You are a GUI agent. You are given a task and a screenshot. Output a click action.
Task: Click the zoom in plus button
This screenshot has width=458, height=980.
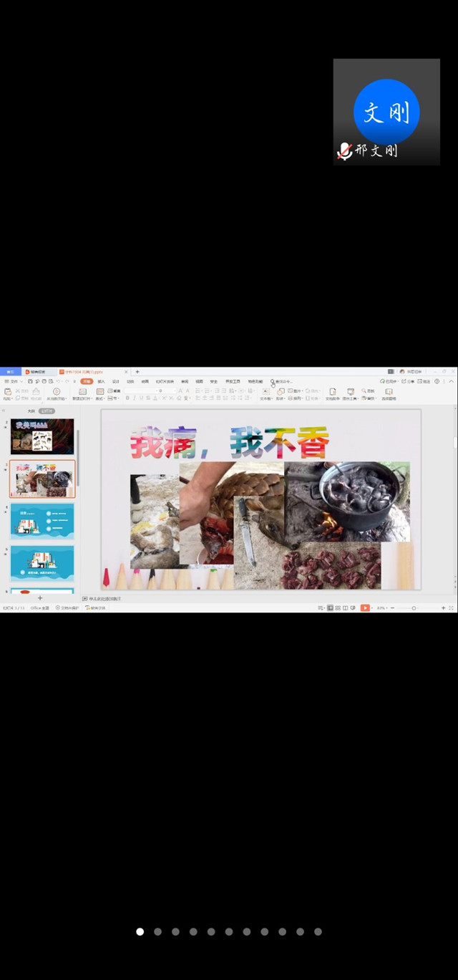point(443,607)
